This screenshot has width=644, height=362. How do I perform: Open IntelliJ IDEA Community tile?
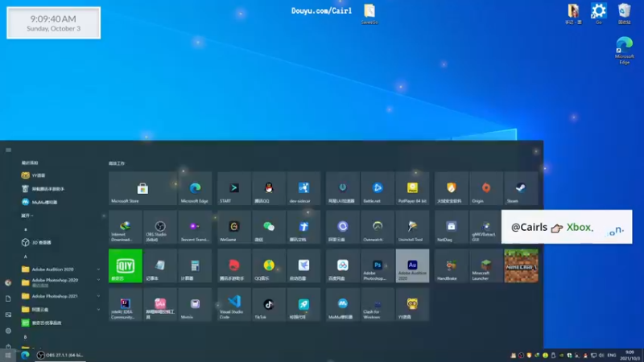pyautogui.click(x=126, y=304)
